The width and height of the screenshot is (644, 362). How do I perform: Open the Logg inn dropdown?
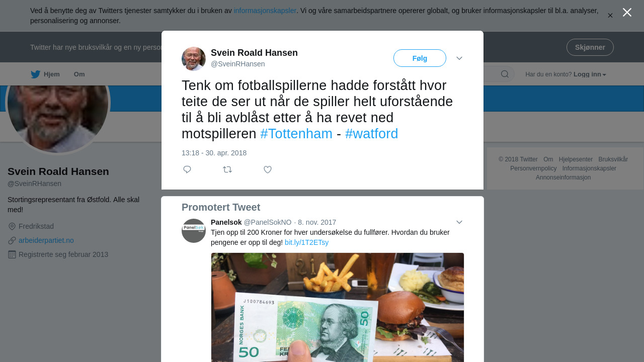tap(590, 74)
